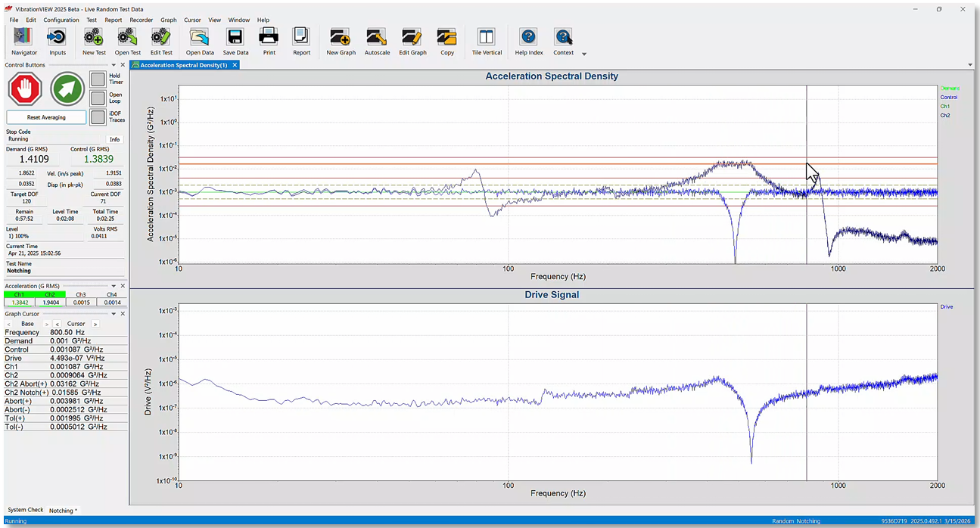Select the Ch3 acceleration channel header
Image resolution: width=980 pixels, height=528 pixels.
pos(81,294)
